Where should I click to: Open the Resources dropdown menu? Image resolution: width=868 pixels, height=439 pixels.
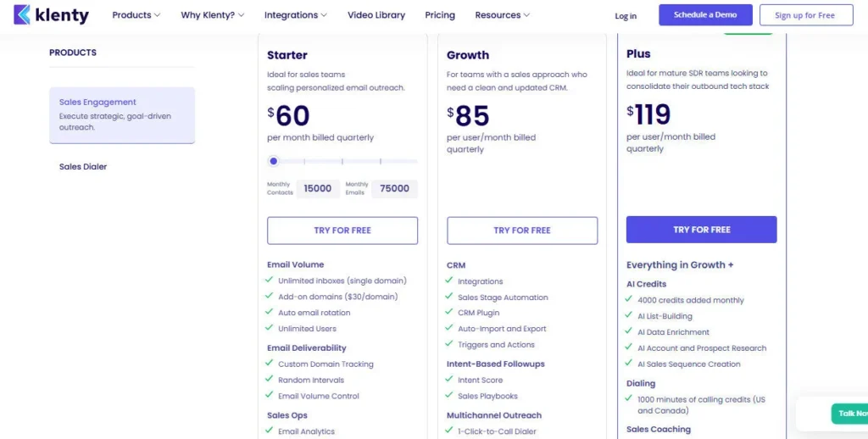pos(502,15)
